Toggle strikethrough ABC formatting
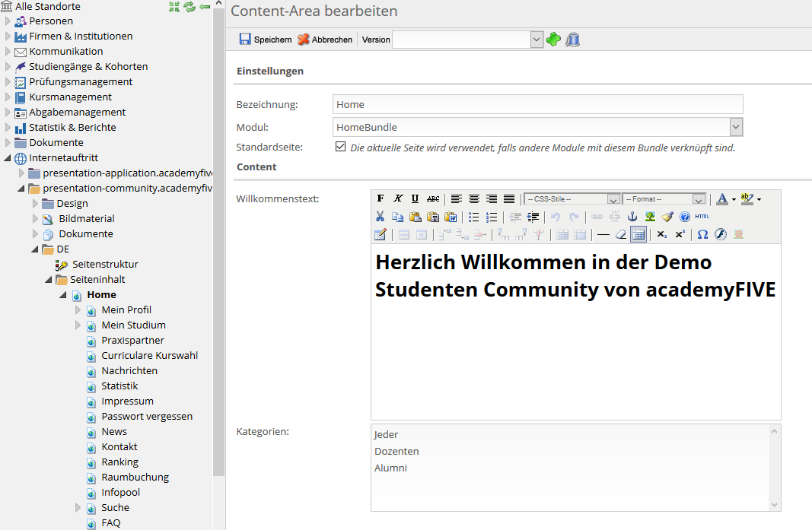This screenshot has width=812, height=530. coord(433,198)
